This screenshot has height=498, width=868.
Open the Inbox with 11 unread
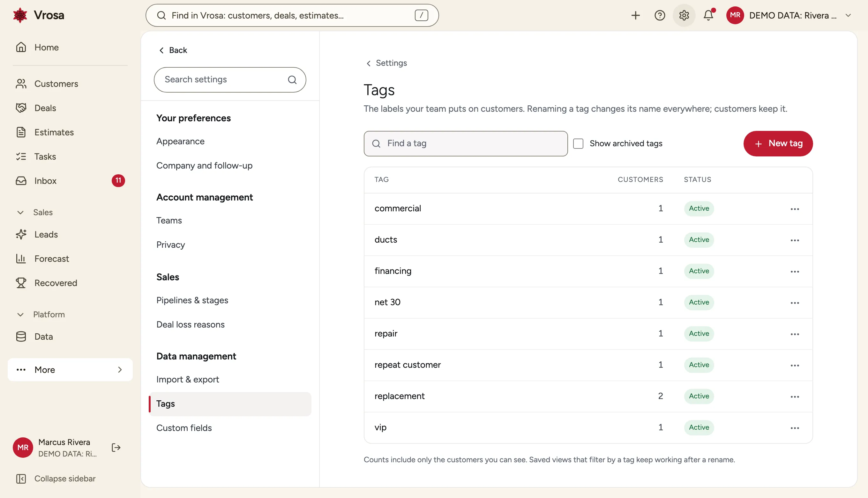click(70, 181)
